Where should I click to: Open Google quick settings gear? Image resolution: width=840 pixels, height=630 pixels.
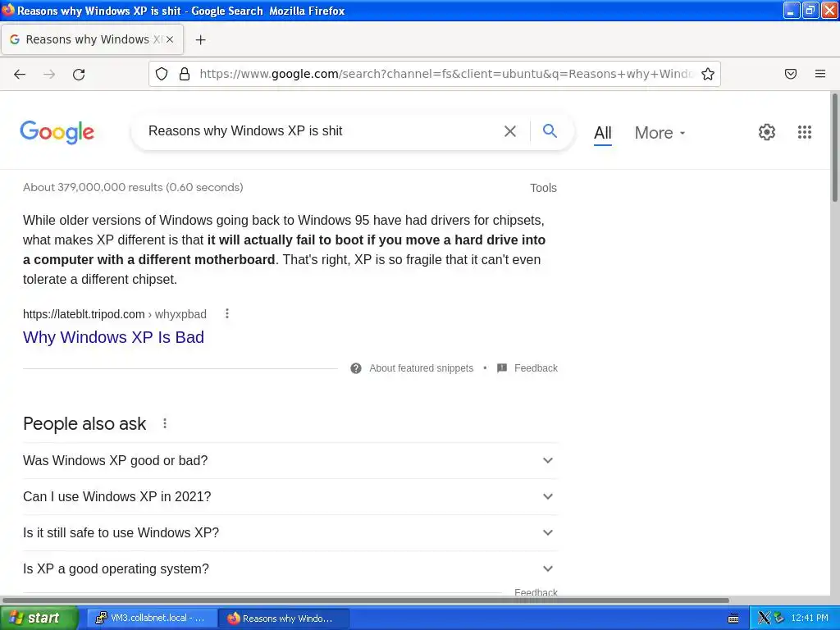[767, 132]
